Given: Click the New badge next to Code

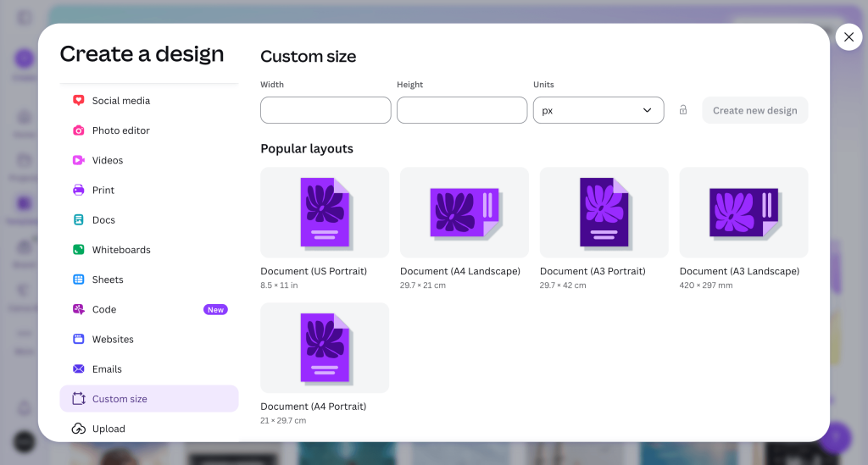Looking at the screenshot, I should (x=215, y=310).
